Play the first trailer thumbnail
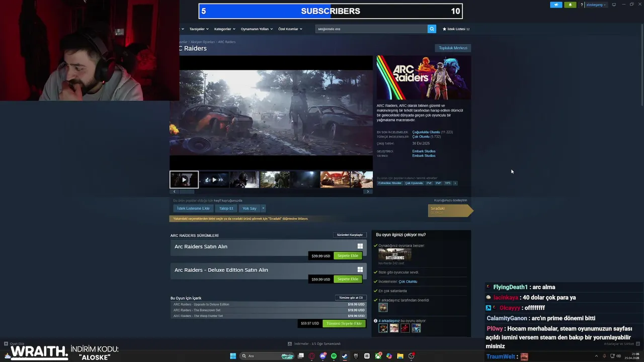The image size is (644, 362). coord(184,179)
